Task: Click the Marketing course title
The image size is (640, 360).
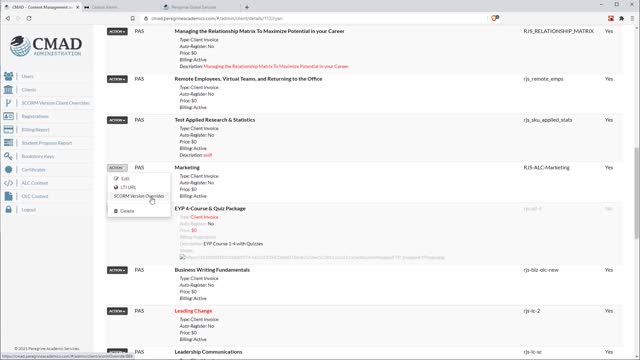Action: tap(187, 167)
